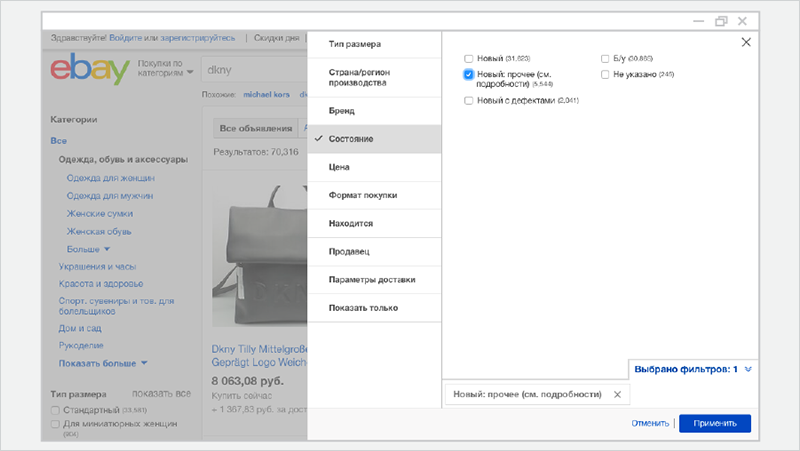This screenshot has height=451, width=800.
Task: Restore down the window
Action: [721, 21]
